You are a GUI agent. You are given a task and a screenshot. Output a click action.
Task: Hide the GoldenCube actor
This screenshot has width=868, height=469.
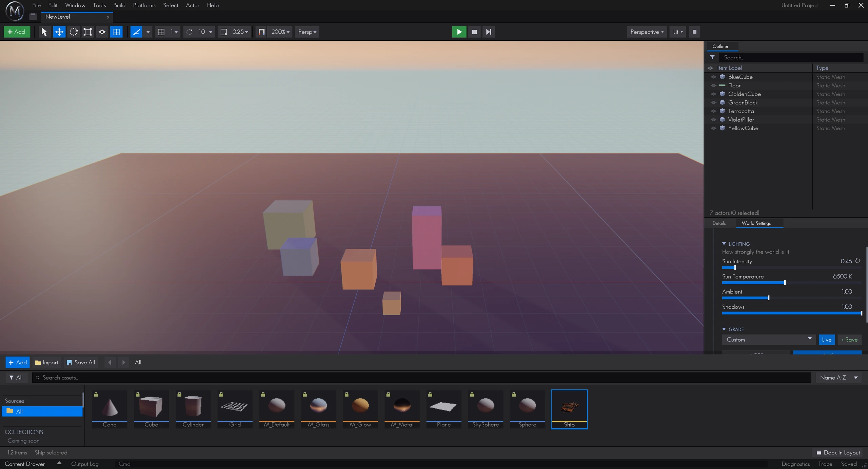(713, 94)
